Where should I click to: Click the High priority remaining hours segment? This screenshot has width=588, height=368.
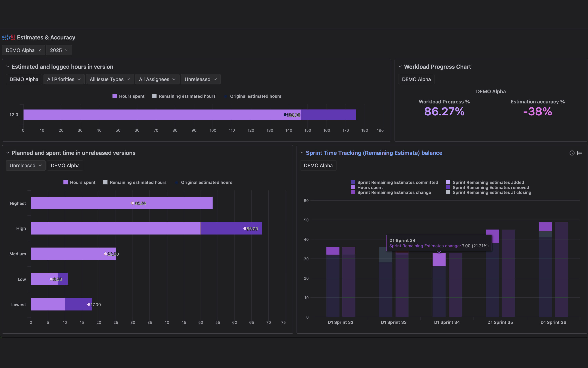(231, 228)
